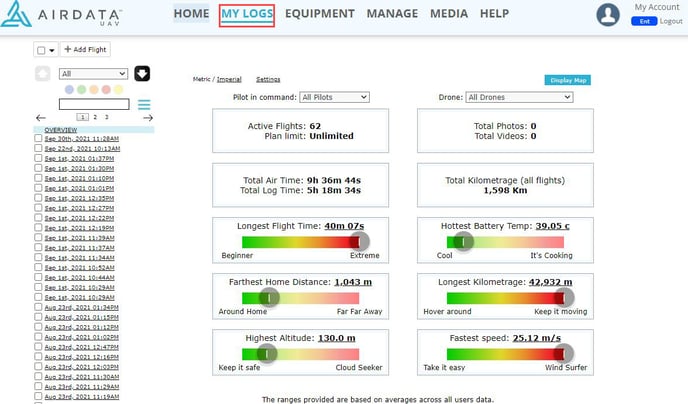This screenshot has height=404, width=688.
Task: Expand the Drone All Drones dropdown
Action: [519, 97]
